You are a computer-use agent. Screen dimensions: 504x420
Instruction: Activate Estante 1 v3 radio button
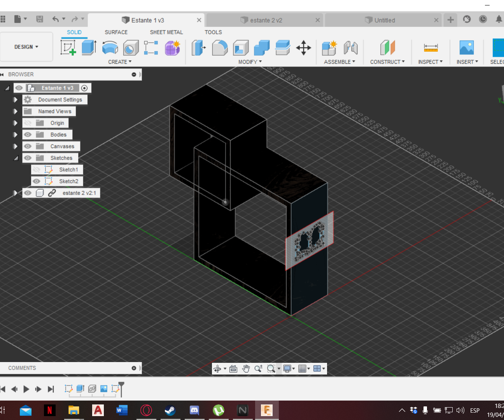pos(84,88)
